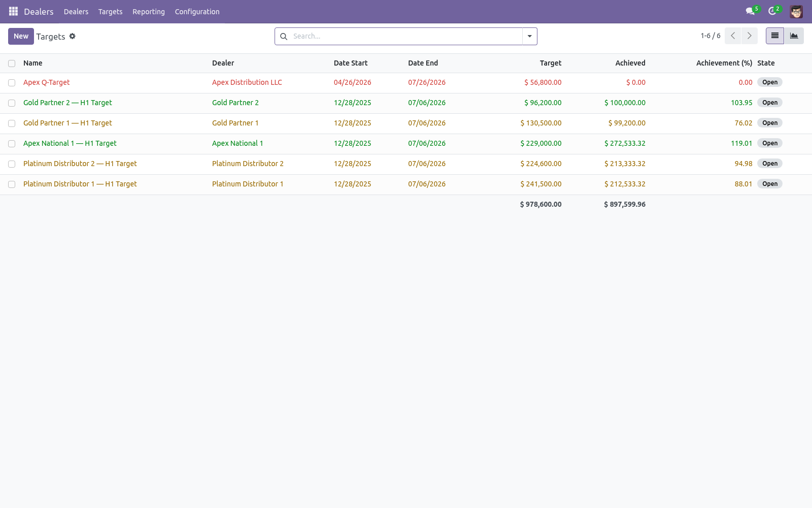Open the conversations messages icon
The width and height of the screenshot is (812, 508).
click(750, 11)
